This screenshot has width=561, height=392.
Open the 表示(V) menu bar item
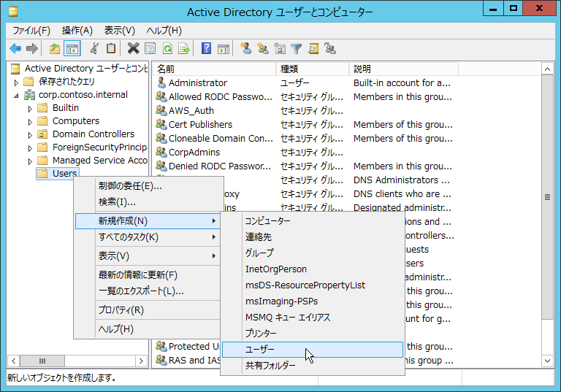click(x=120, y=31)
